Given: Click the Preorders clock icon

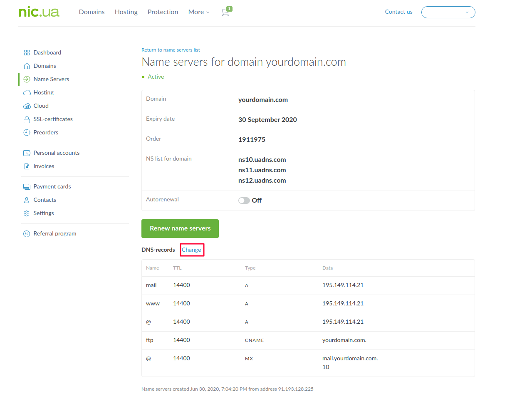Looking at the screenshot, I should 27,133.
